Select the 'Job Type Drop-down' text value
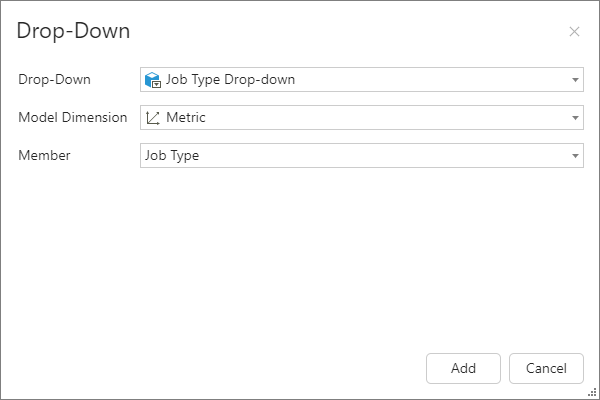The image size is (600, 400). pyautogui.click(x=230, y=80)
